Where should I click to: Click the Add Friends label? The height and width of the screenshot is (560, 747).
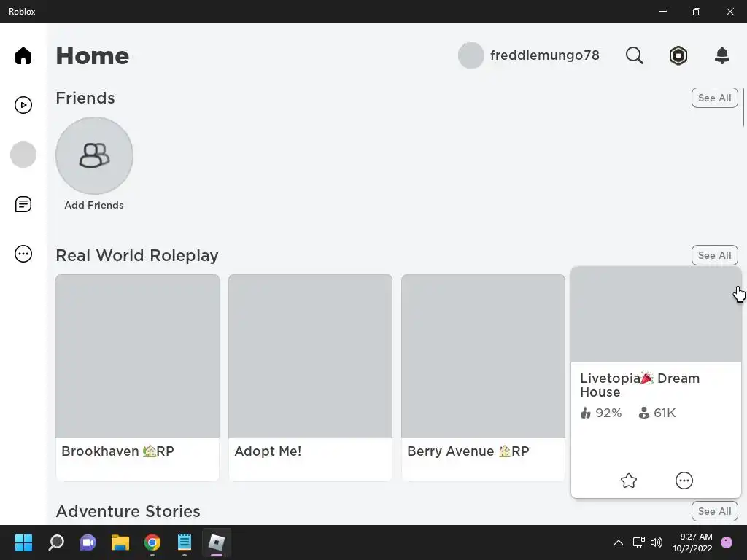click(x=94, y=205)
